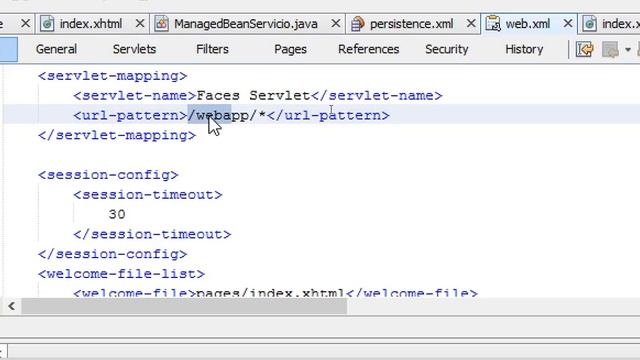Click the leftmost partially hidden tab's close button
Viewport: 640px width, 360px height.
coord(25,24)
